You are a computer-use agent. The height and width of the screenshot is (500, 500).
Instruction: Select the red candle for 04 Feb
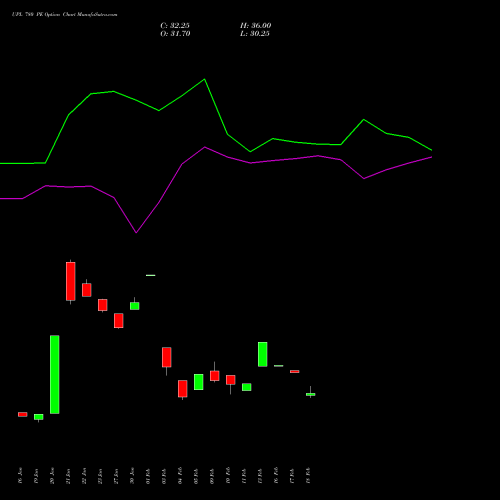183,389
